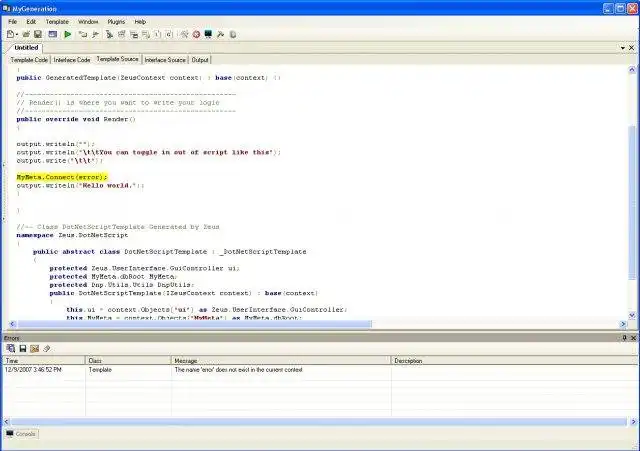This screenshot has width=640, height=451.
Task: Click the 'public abstract class DotNetScriptTemplate' line
Action: (x=169, y=252)
